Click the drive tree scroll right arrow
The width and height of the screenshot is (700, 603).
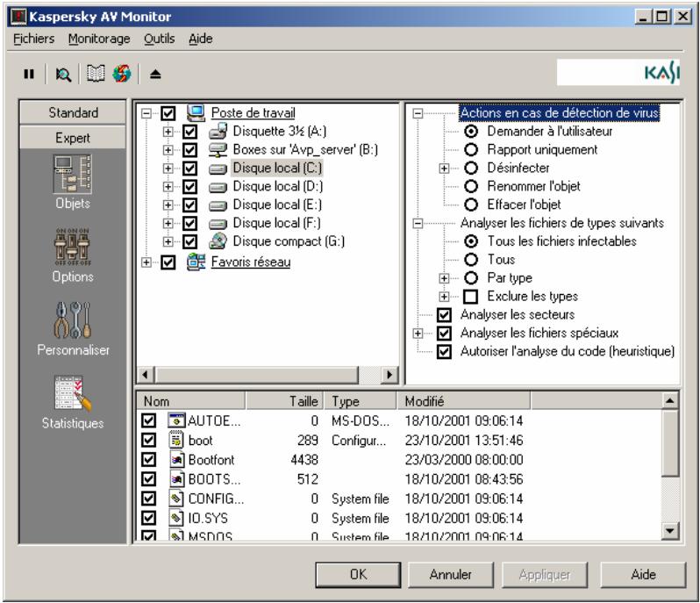[x=389, y=375]
